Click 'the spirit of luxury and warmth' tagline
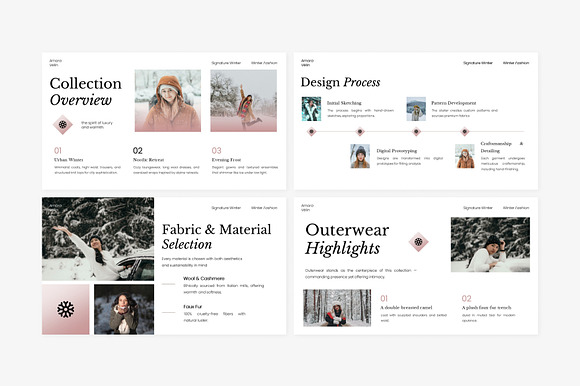580x386 pixels. click(x=97, y=125)
